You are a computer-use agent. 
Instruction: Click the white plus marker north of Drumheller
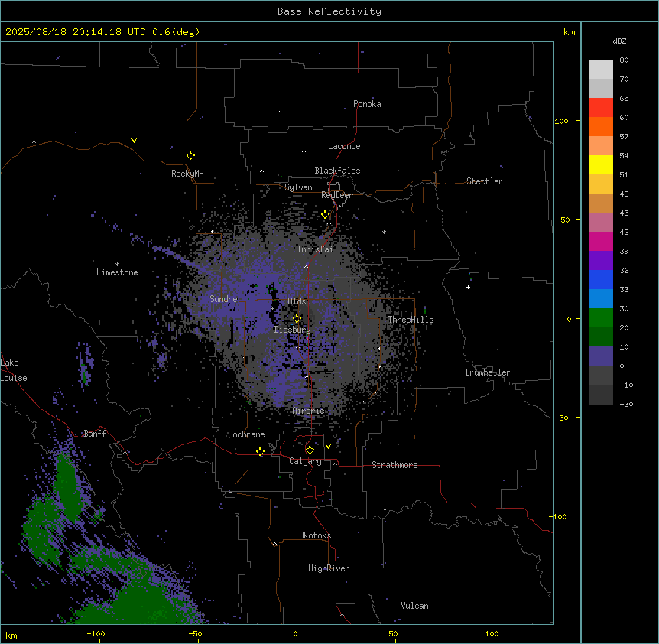(468, 287)
